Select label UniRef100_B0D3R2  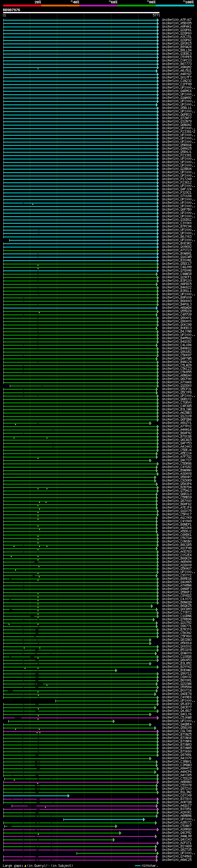[x=176, y=243]
